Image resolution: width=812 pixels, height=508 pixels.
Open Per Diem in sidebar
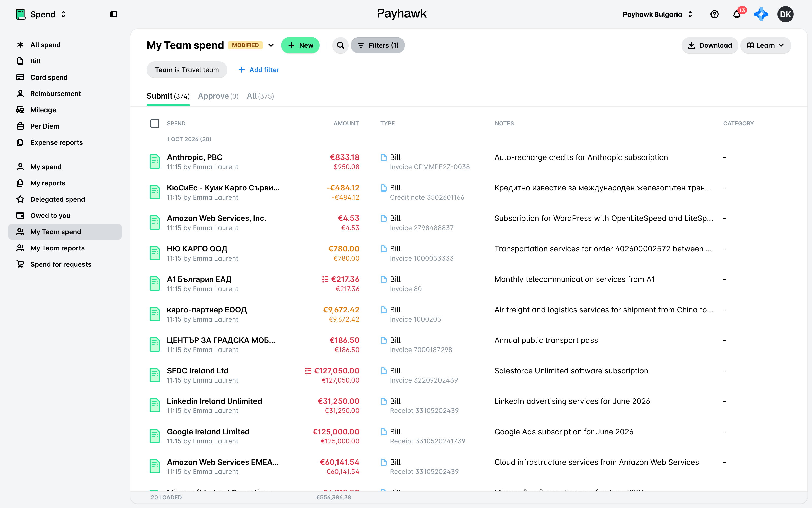click(65, 126)
